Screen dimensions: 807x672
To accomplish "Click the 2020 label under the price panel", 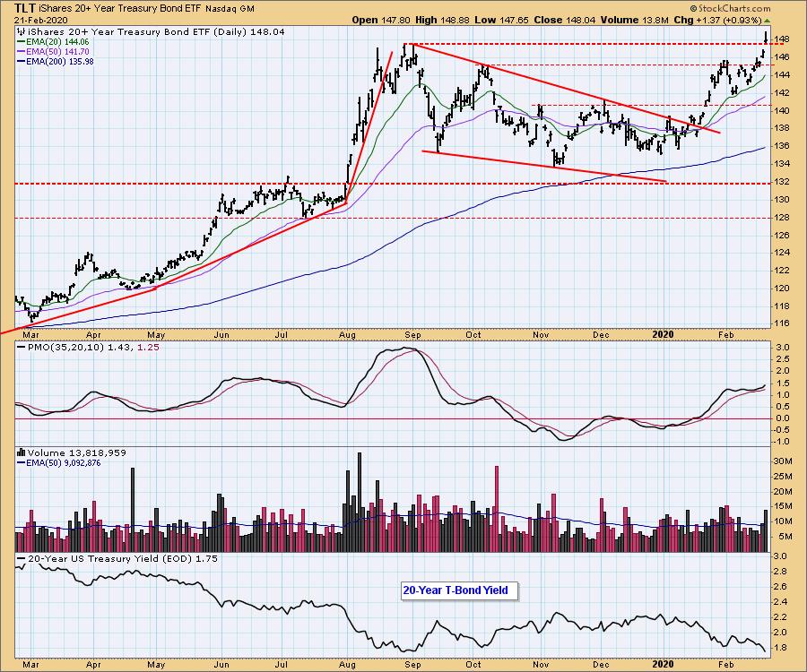I will point(663,335).
